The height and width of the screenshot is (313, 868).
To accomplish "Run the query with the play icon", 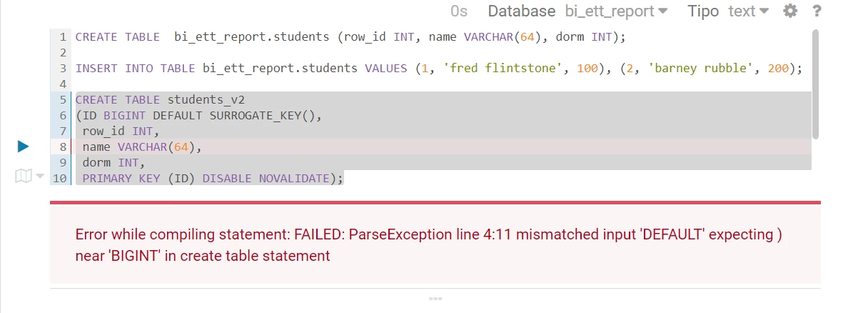I will tap(23, 146).
